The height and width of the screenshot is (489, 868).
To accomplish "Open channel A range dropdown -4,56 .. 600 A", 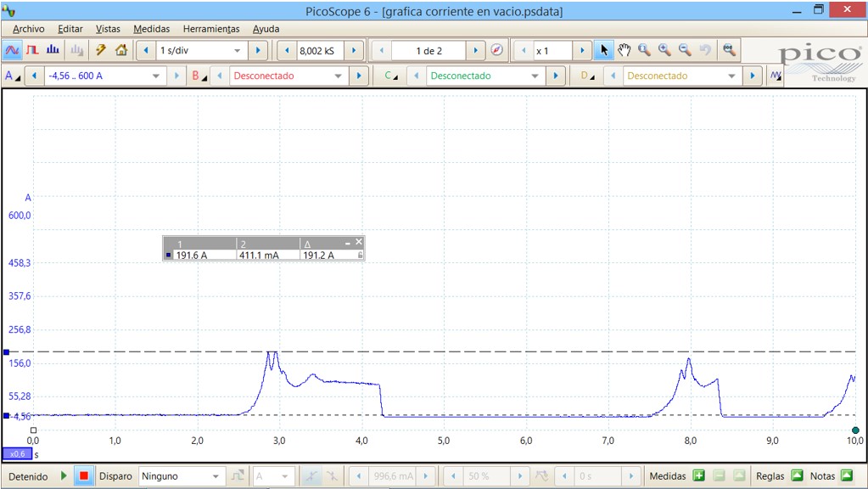I will [156, 76].
